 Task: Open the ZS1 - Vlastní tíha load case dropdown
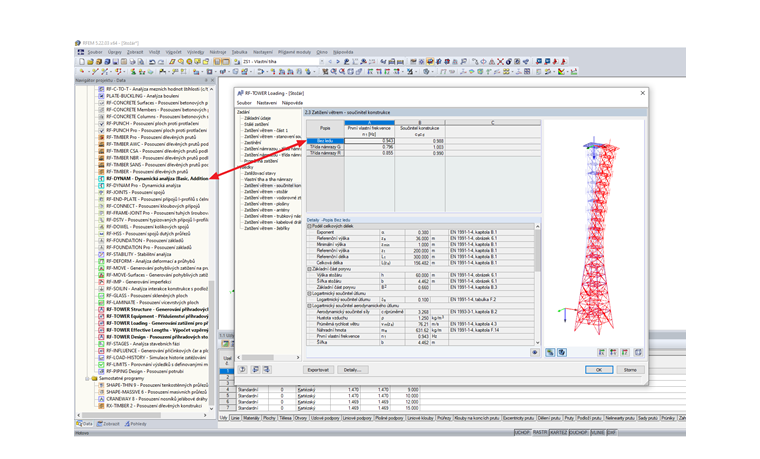point(321,62)
